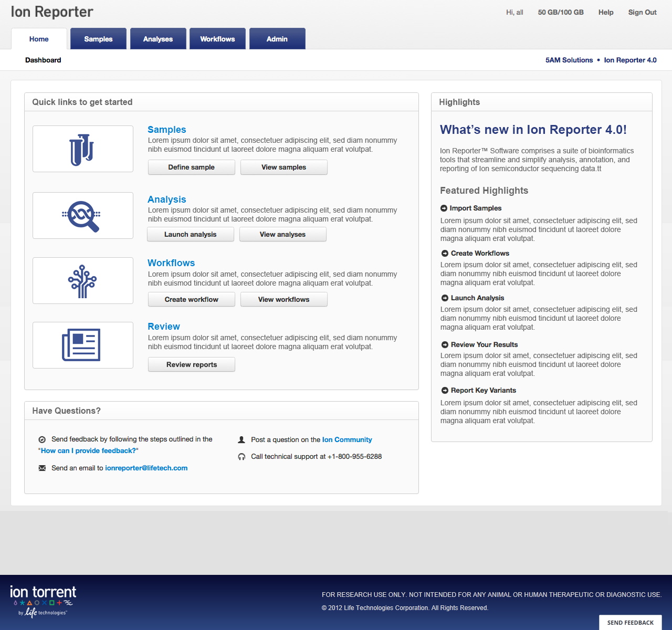Click the headset technical support icon

click(x=241, y=457)
